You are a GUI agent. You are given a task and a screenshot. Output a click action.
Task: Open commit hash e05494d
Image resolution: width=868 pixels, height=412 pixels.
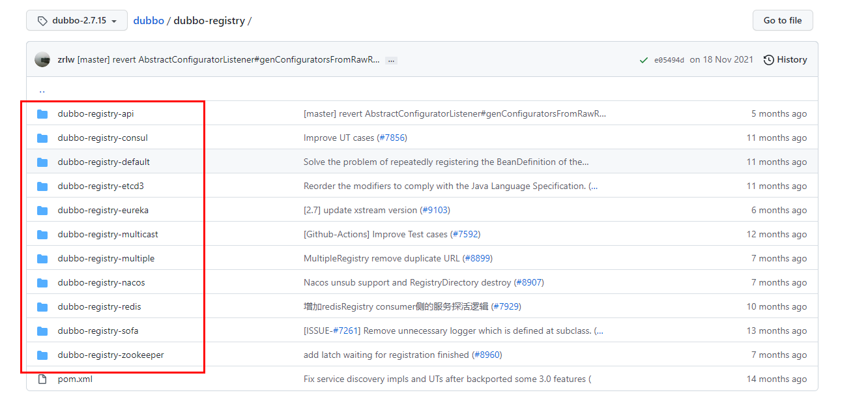669,60
